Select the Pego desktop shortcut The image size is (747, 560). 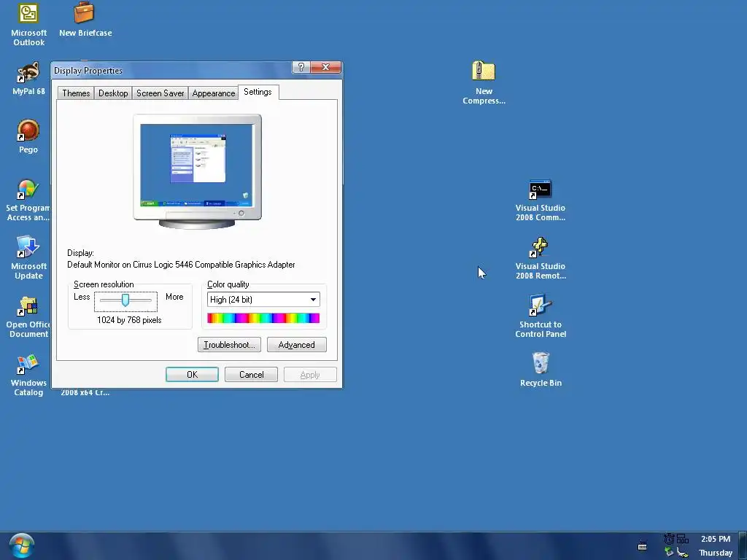28,136
